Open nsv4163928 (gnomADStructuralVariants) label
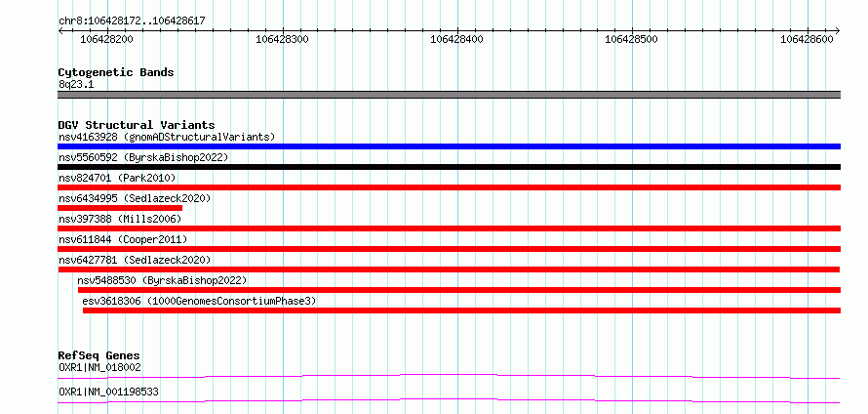The width and height of the screenshot is (868, 414). (167, 137)
